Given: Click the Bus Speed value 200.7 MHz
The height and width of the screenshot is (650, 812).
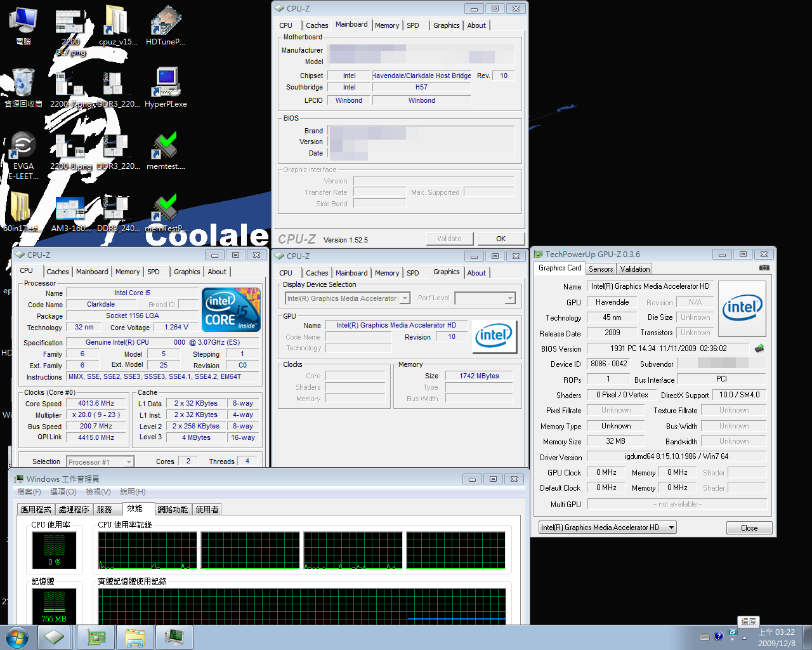Looking at the screenshot, I should tap(96, 426).
